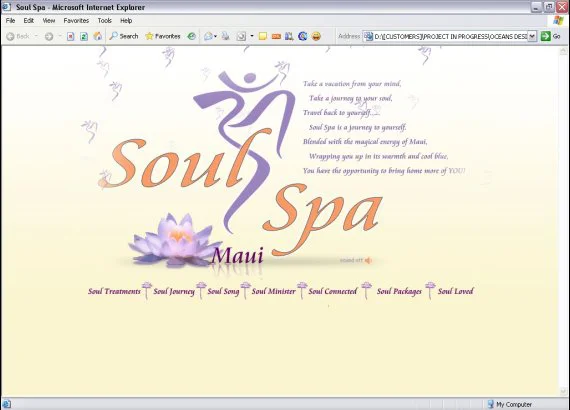Stop loading the page
The image size is (570, 410).
coord(71,36)
